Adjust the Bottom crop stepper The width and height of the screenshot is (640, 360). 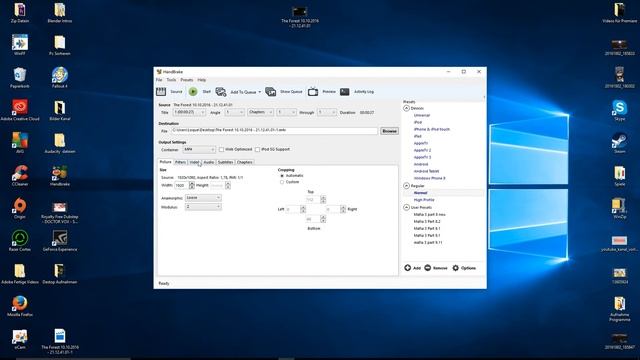point(323,220)
